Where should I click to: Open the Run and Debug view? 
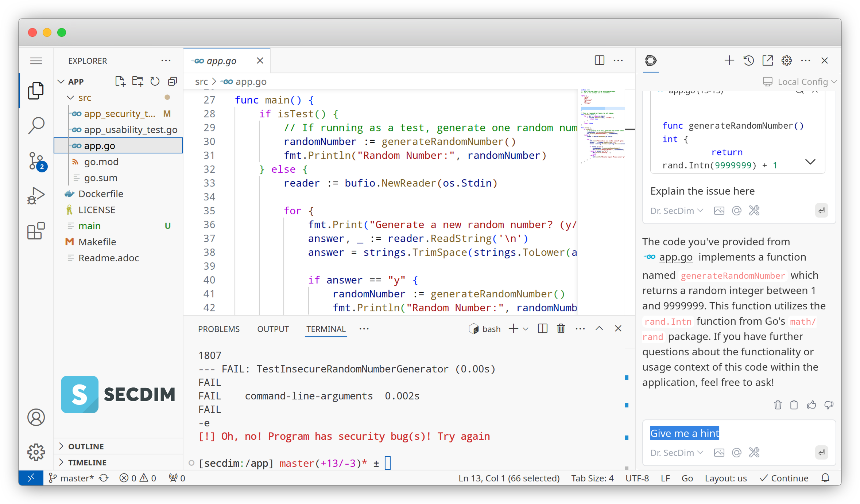(x=36, y=196)
